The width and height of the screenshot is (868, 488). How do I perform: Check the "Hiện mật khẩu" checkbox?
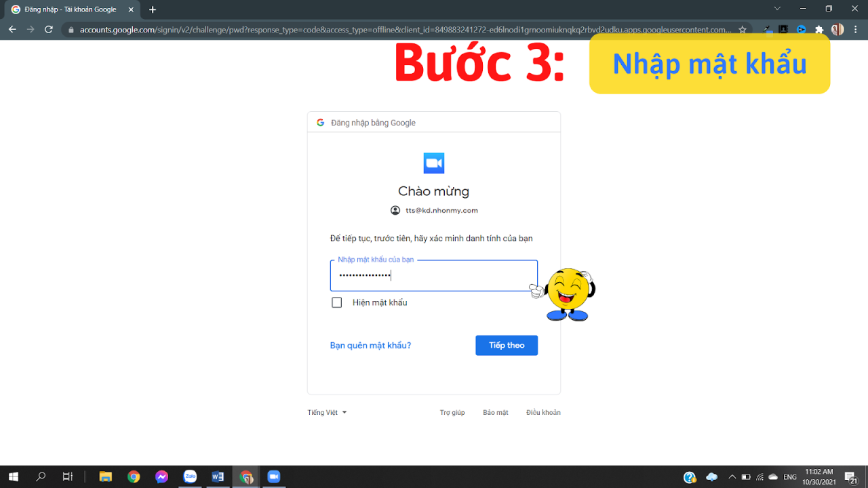(337, 302)
